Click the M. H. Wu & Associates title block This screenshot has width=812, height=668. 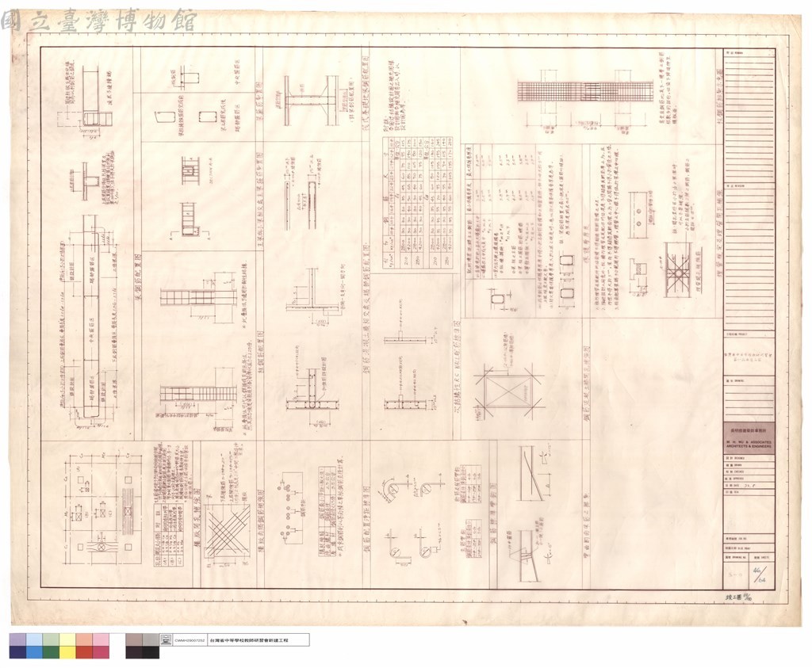pyautogui.click(x=749, y=444)
